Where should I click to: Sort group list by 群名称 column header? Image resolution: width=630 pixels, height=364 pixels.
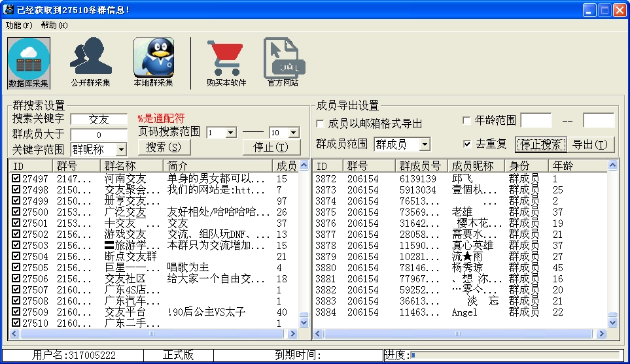coord(131,166)
